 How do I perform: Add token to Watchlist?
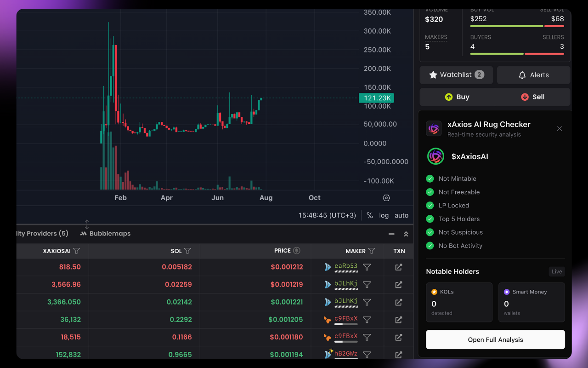tap(456, 75)
